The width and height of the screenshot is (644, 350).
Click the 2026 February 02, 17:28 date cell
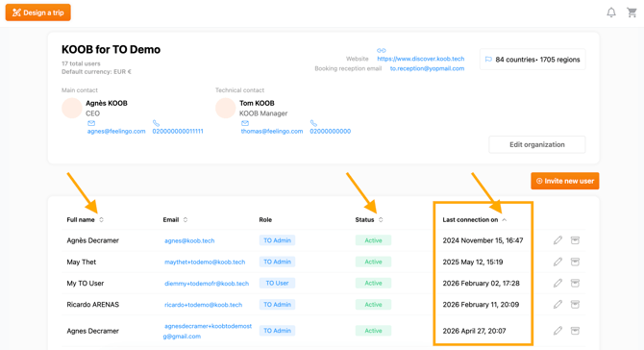481,284
